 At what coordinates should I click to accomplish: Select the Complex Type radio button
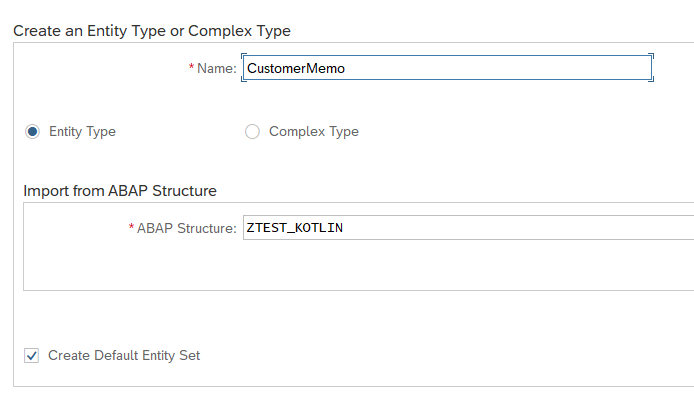tap(252, 131)
